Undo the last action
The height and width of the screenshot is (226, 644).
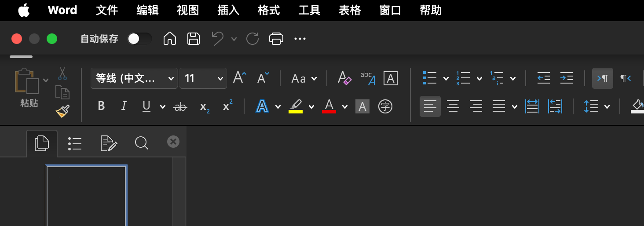point(217,39)
